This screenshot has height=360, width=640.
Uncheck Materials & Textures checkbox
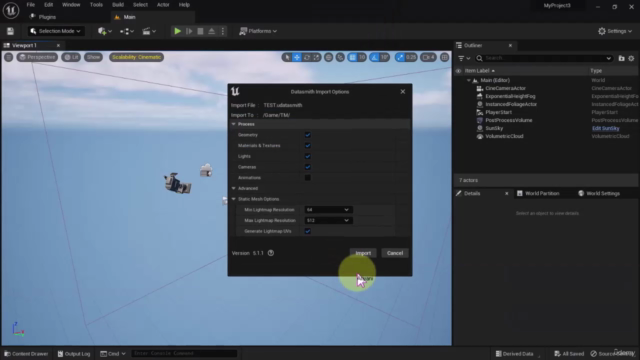coord(308,145)
